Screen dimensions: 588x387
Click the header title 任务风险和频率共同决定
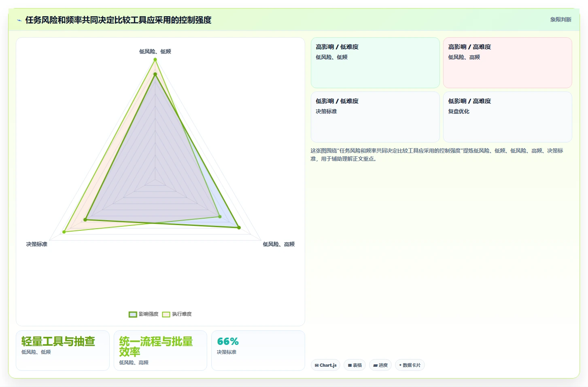118,20
